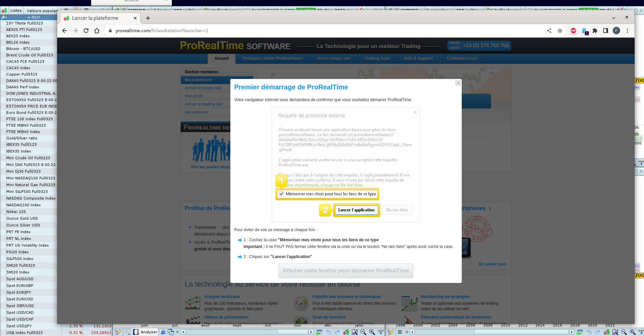Zoom in on the yearly chart
Screen dimensions: 644x336
(x=633, y=332)
